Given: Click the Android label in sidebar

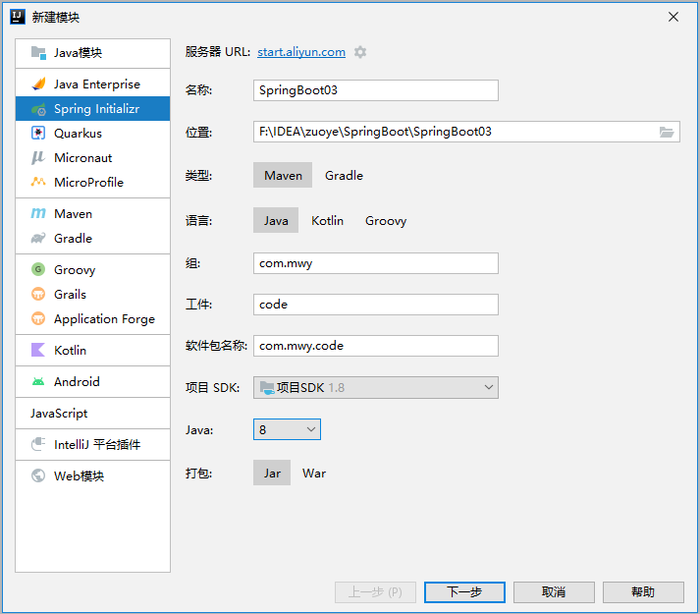Looking at the screenshot, I should [x=77, y=381].
